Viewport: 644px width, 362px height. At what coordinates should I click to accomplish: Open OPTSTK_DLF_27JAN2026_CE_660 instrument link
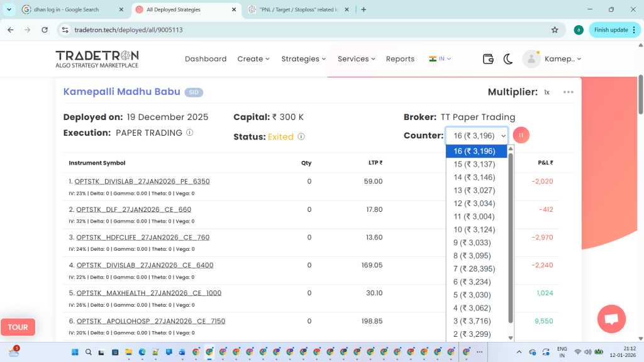point(133,209)
